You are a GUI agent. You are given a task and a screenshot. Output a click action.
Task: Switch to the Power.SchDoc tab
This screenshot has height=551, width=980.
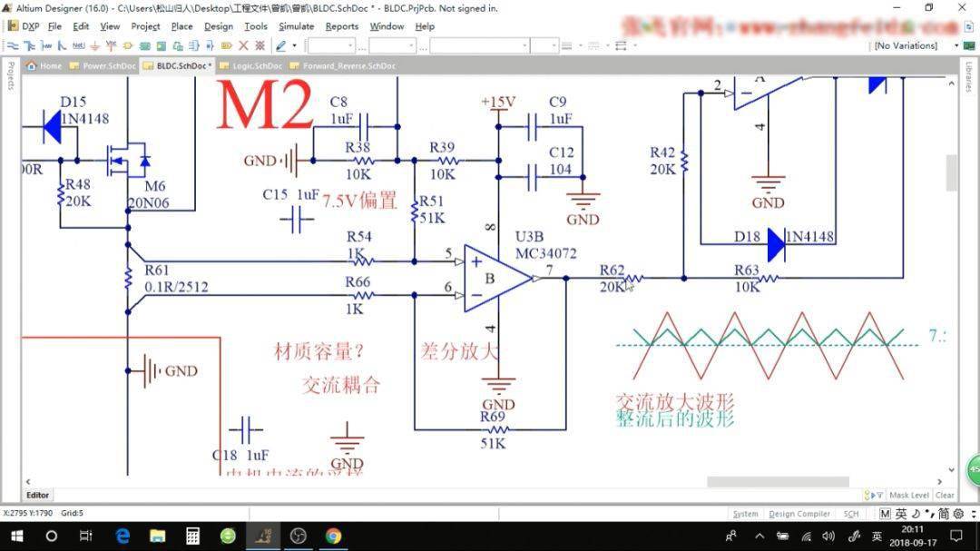pos(108,65)
